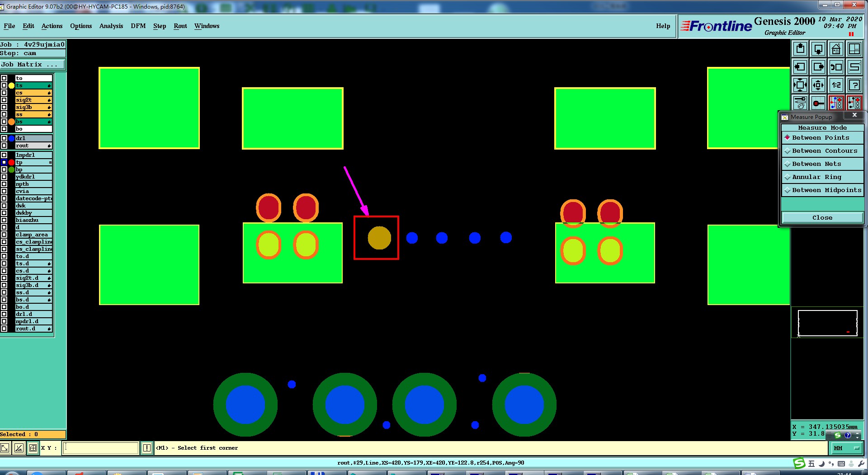The image size is (868, 475).
Task: Click the Sogou input method tray icon
Action: (799, 463)
